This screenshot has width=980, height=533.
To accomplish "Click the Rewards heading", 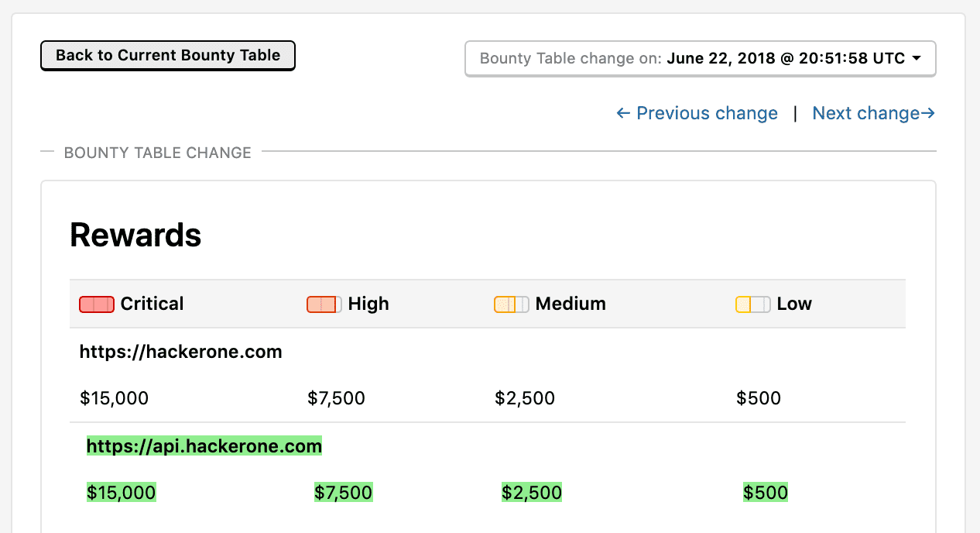I will pyautogui.click(x=135, y=235).
